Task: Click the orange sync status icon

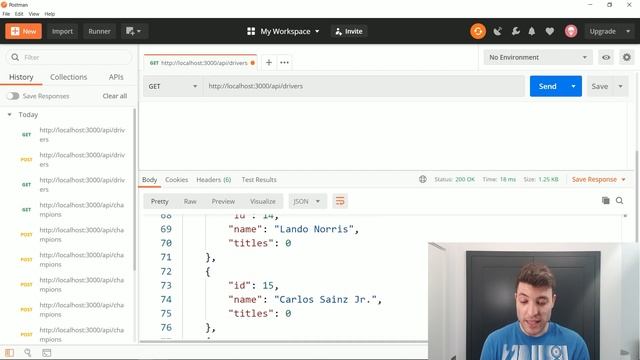Action: (478, 31)
